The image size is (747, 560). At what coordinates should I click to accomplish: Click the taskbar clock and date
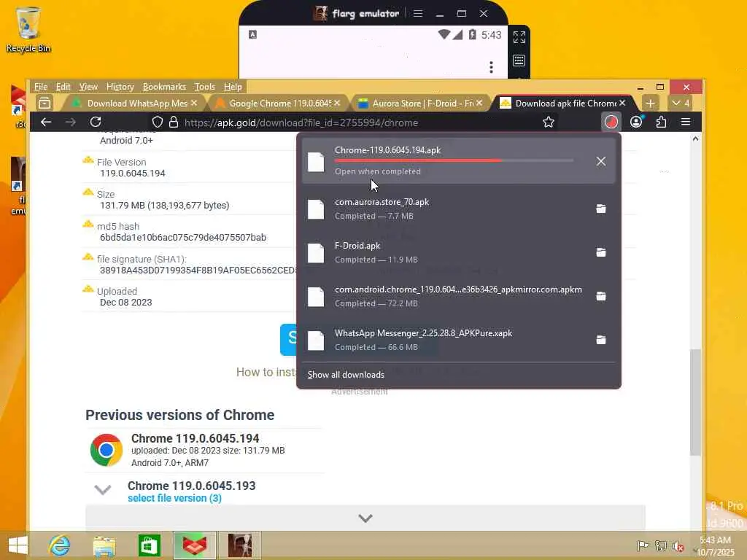click(x=715, y=546)
